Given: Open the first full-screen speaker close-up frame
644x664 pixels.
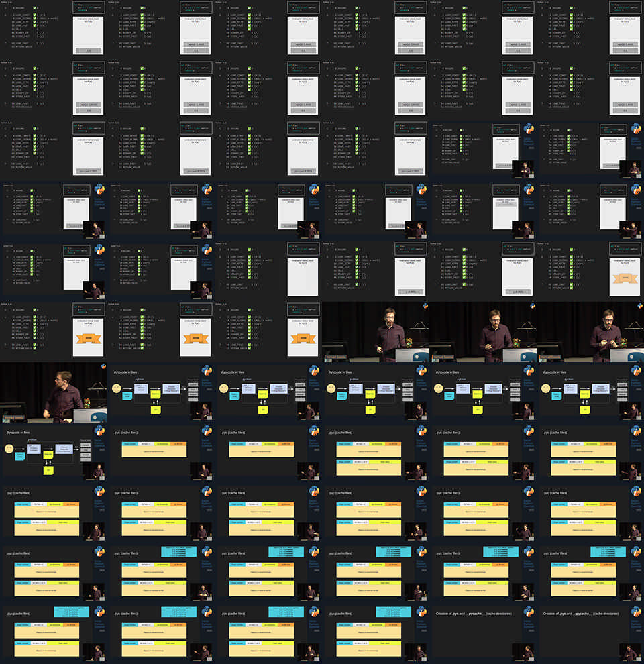Looking at the screenshot, I should coord(376,332).
